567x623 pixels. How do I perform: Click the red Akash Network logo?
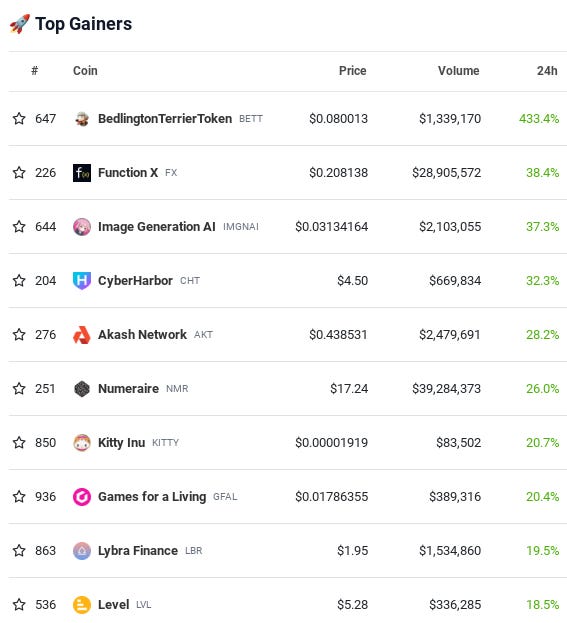[82, 335]
